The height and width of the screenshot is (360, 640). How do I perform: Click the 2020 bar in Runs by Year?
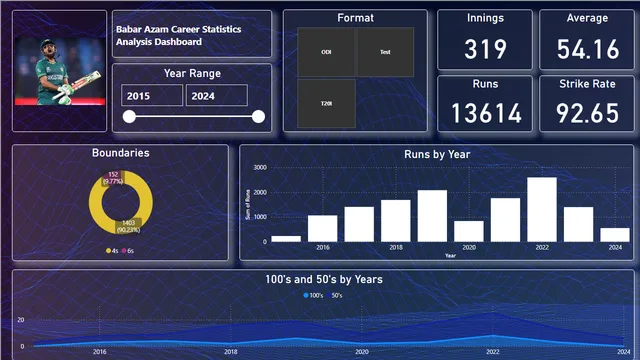469,231
